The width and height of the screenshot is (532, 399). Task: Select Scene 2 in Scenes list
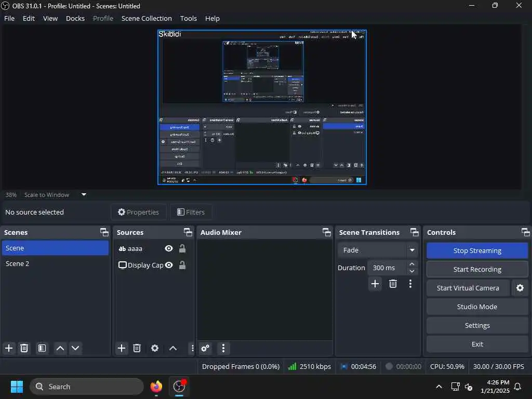tap(55, 263)
